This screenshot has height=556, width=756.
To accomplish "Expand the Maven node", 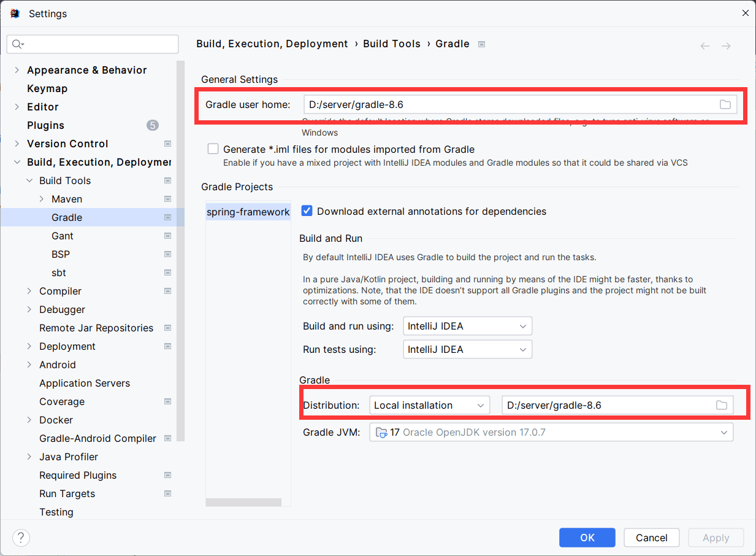I will [x=41, y=199].
